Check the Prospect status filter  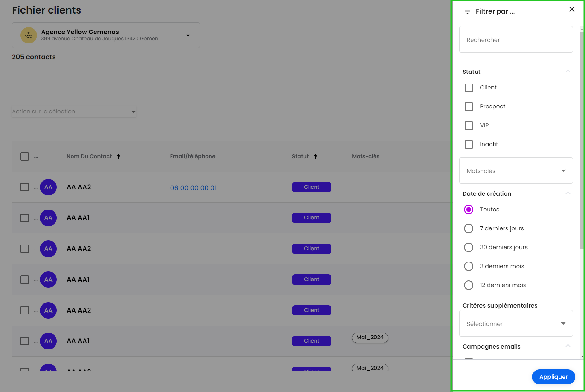[x=469, y=107]
